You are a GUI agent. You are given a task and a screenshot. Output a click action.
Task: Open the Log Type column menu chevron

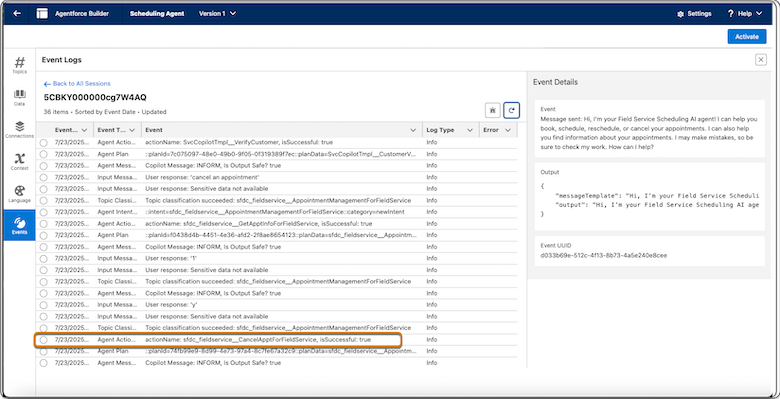[x=470, y=130]
